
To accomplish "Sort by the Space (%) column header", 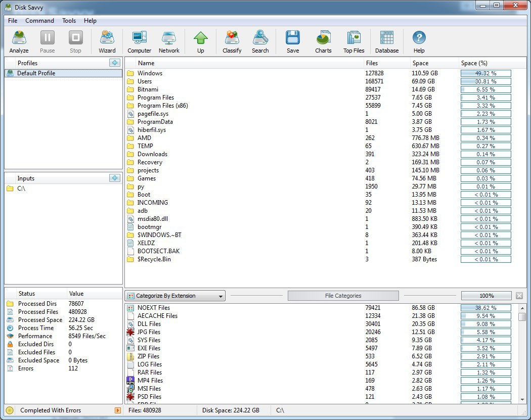I will pos(492,63).
